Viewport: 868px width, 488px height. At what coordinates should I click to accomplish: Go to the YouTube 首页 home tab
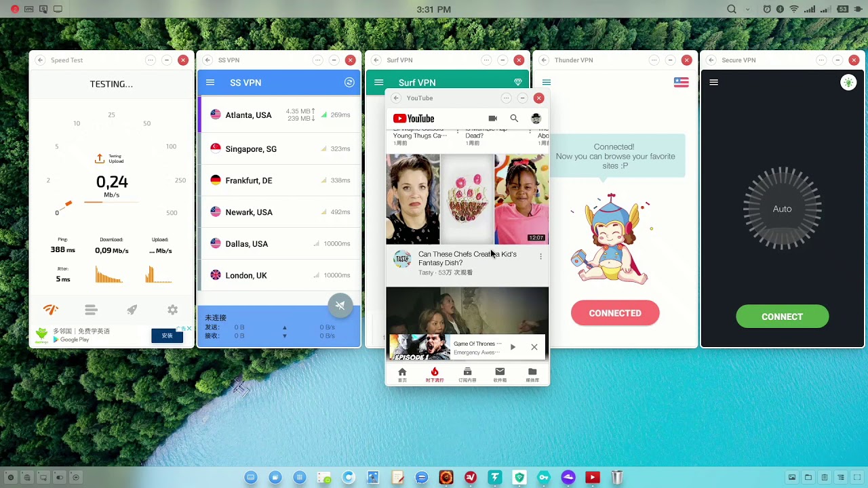pyautogui.click(x=402, y=375)
